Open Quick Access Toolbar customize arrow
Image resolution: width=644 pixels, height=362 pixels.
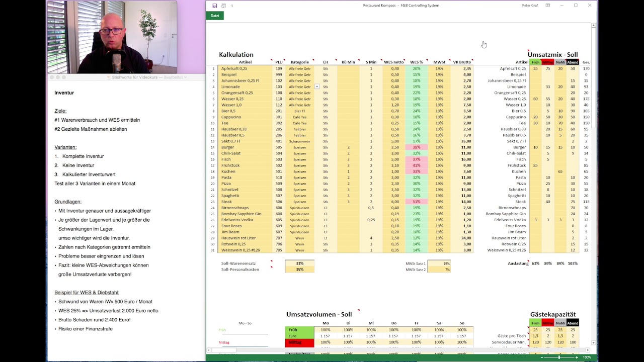[x=232, y=6]
